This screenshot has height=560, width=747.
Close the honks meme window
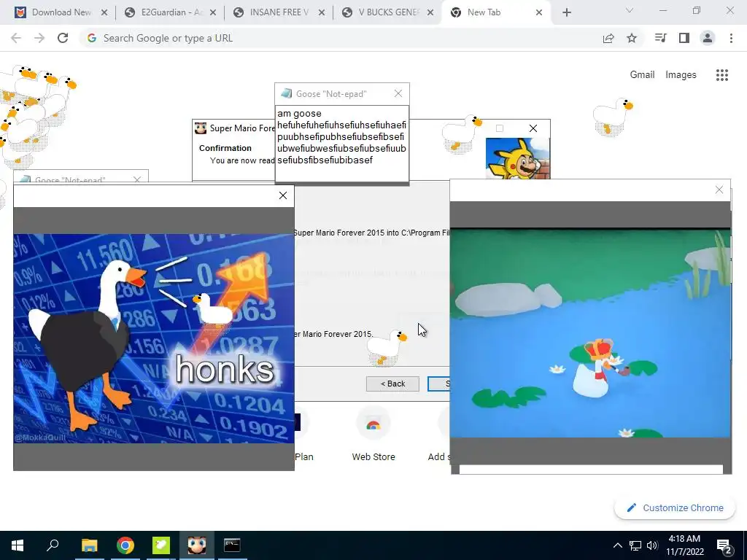click(283, 195)
